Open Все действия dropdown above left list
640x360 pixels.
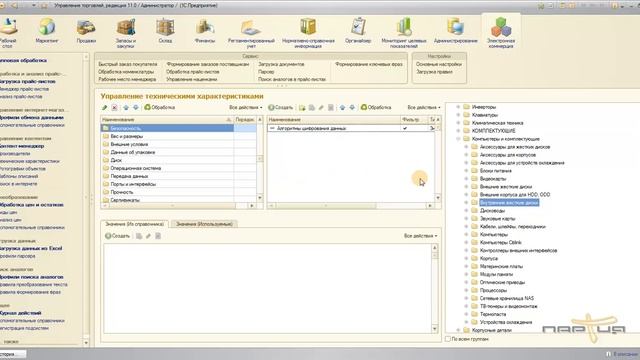tap(246, 107)
